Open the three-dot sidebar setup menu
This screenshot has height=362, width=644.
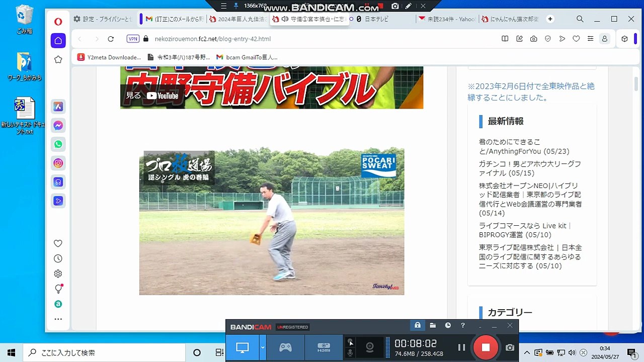(58, 319)
